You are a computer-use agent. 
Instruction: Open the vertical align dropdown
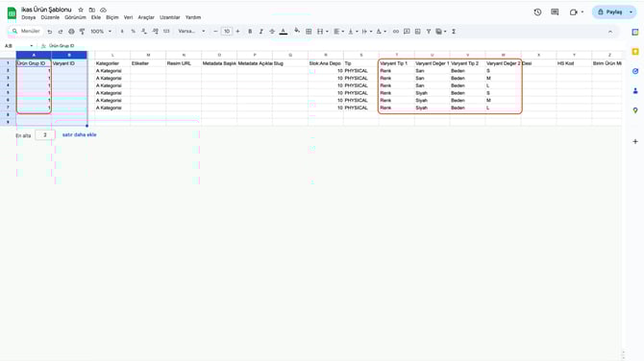coord(353,32)
